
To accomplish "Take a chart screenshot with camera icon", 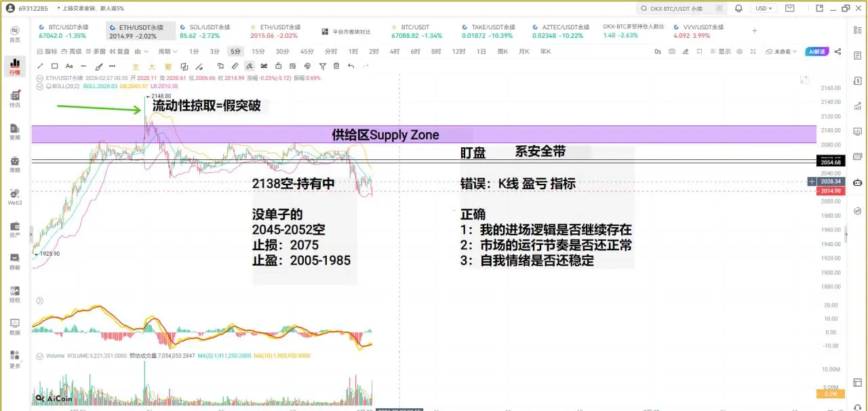I will [x=671, y=52].
